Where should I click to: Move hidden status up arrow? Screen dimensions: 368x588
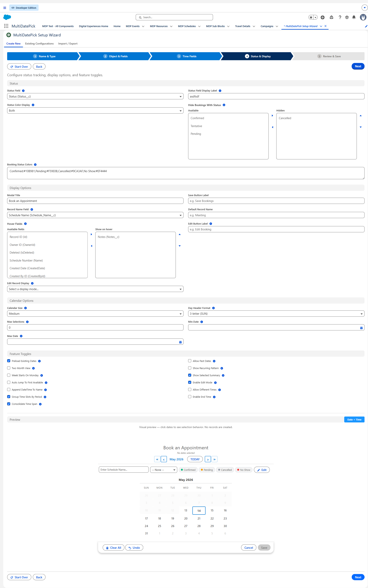point(360,115)
